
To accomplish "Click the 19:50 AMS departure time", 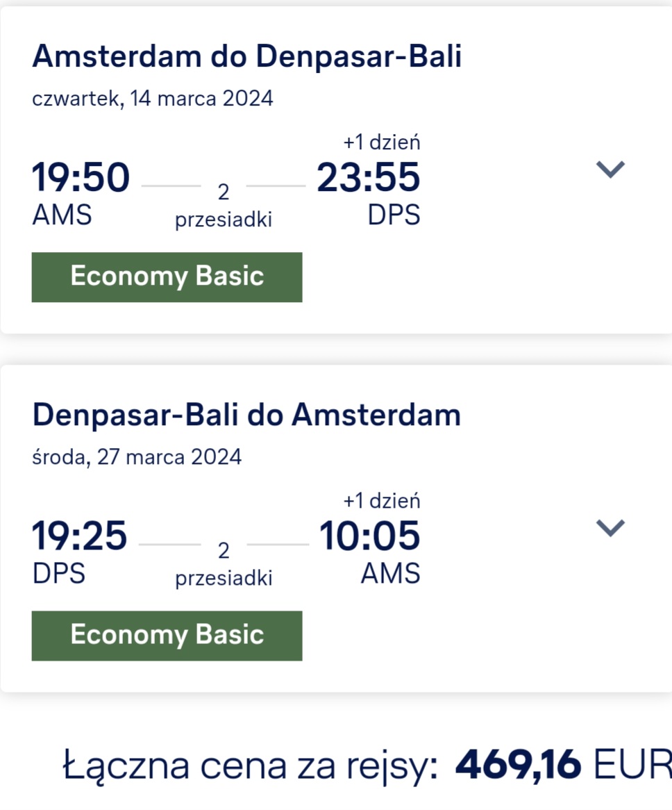I will point(81,177).
